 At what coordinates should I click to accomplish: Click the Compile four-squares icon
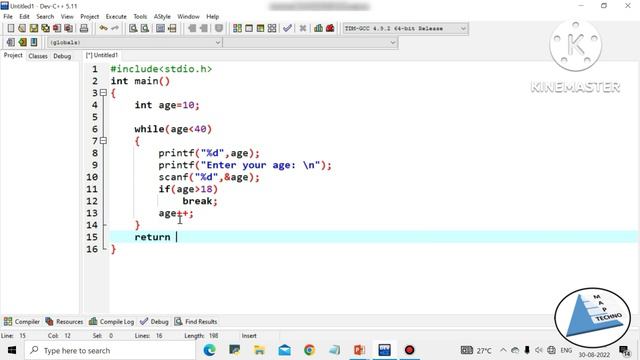pyautogui.click(x=237, y=28)
